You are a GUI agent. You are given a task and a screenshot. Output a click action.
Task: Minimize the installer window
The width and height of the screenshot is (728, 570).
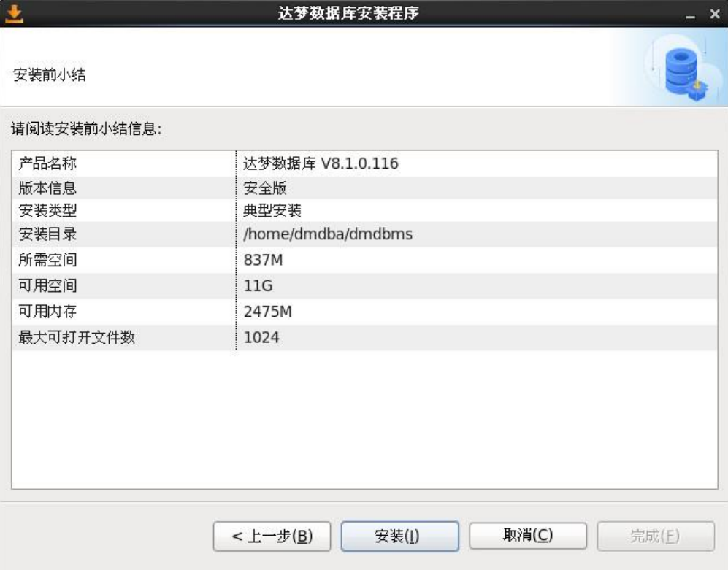coord(690,15)
